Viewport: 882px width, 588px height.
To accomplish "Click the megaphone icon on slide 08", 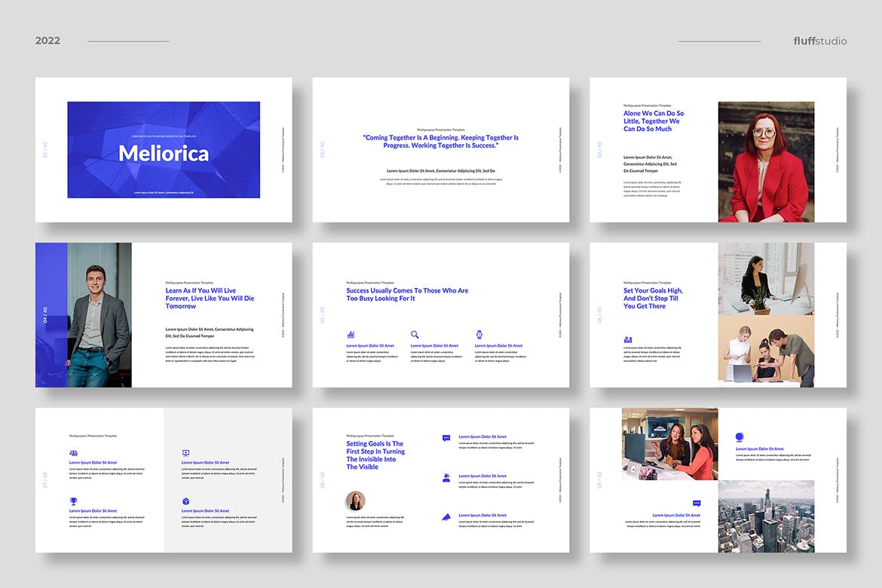I will [446, 516].
